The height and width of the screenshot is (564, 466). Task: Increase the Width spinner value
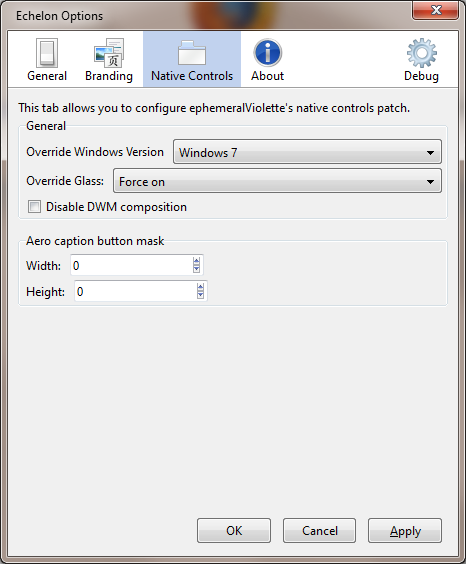tap(196, 261)
